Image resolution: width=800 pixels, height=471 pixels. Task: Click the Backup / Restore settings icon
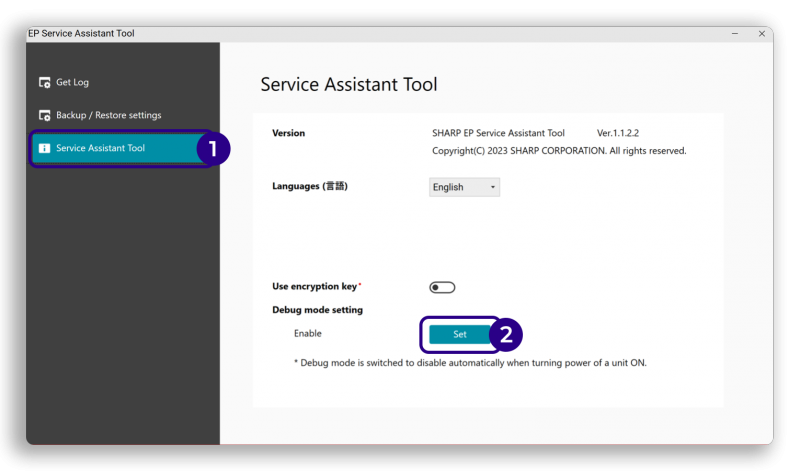(x=44, y=115)
